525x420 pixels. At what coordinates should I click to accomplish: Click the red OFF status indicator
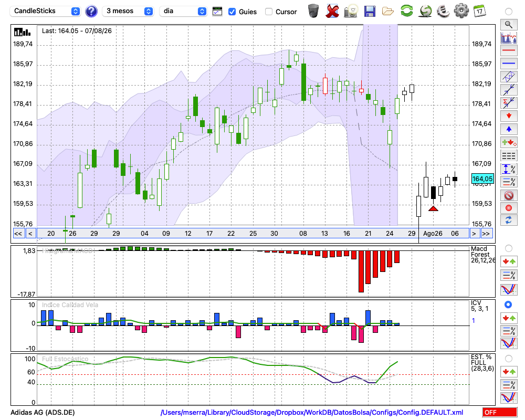(x=500, y=412)
